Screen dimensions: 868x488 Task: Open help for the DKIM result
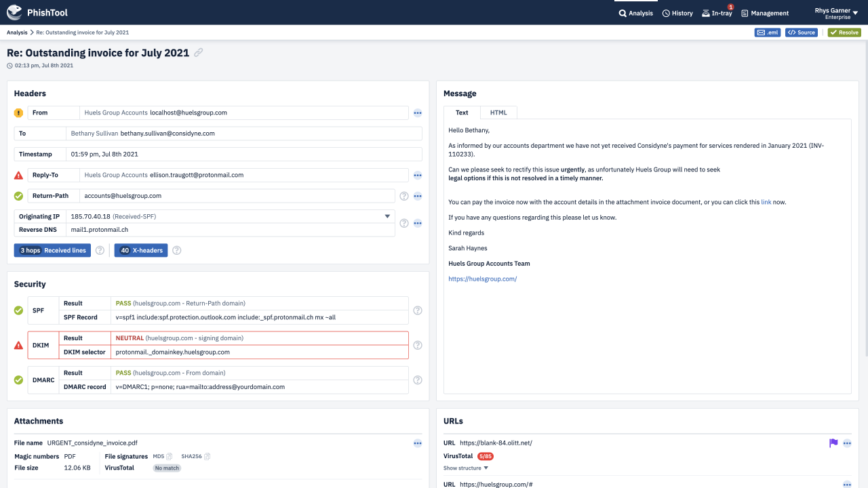click(418, 345)
